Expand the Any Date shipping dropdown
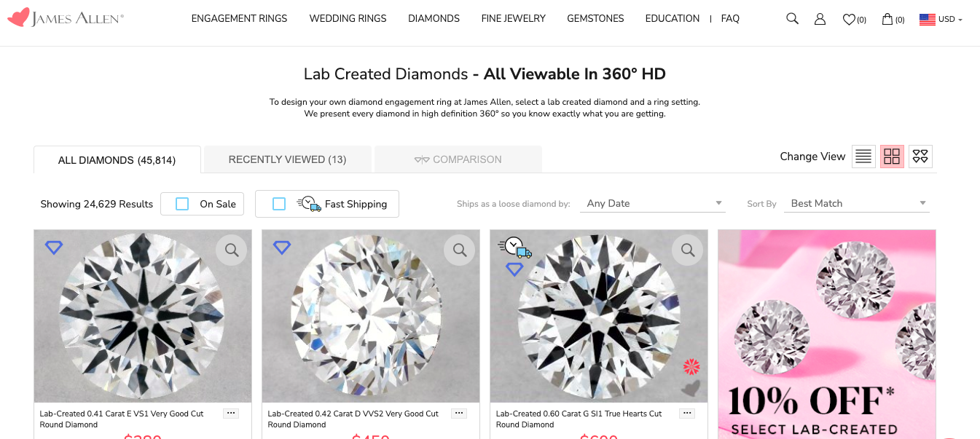The image size is (980, 439). [654, 203]
